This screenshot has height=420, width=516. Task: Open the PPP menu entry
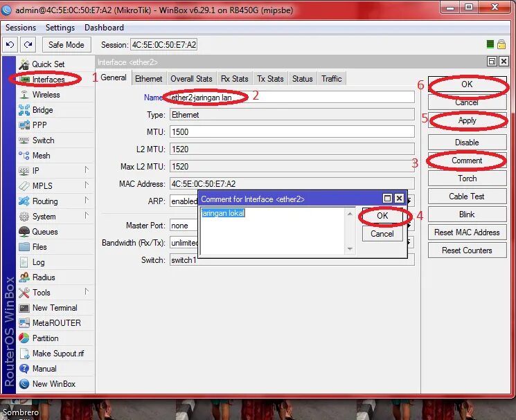(x=55, y=125)
